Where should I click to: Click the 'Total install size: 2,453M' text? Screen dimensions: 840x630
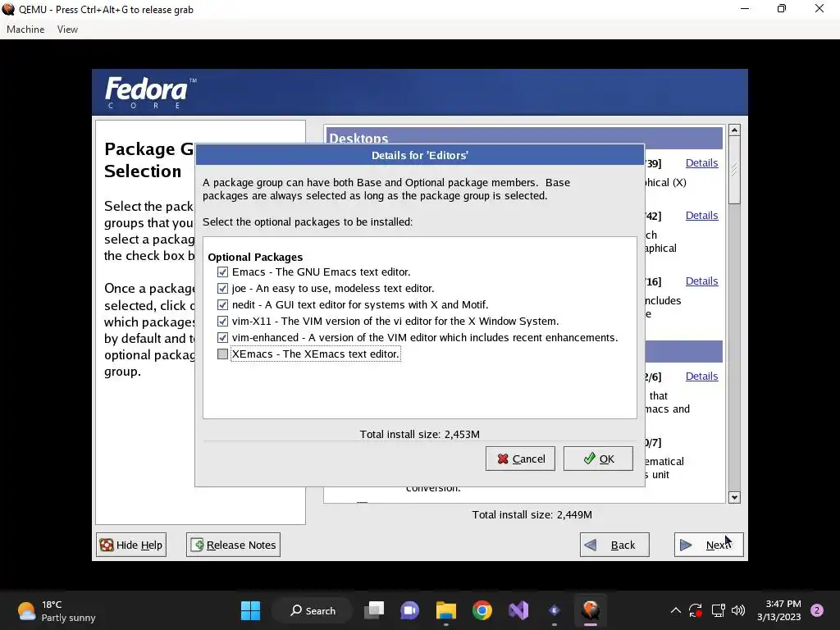[x=419, y=435]
